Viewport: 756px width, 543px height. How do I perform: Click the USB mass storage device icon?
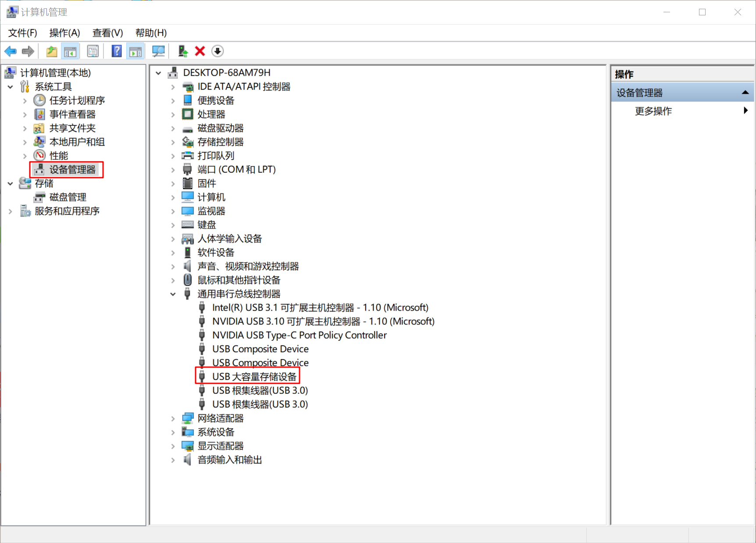pyautogui.click(x=202, y=377)
